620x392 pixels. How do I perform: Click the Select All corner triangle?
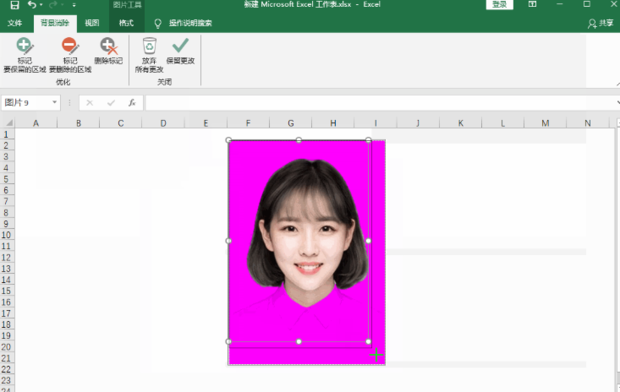click(x=8, y=123)
